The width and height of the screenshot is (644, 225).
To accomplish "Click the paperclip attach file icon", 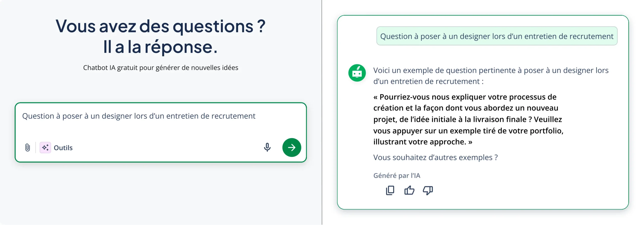I will click(x=28, y=148).
